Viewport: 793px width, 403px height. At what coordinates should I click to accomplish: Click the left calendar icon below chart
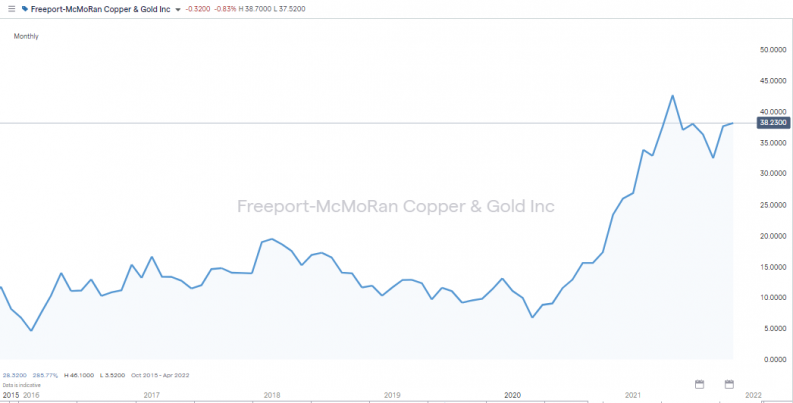click(699, 384)
